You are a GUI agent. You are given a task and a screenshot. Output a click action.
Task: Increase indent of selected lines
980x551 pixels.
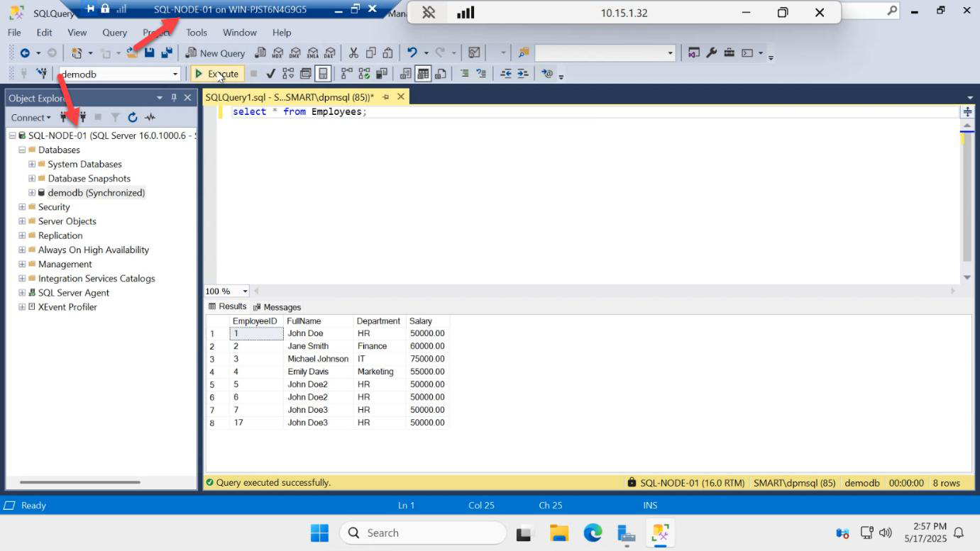click(x=523, y=74)
